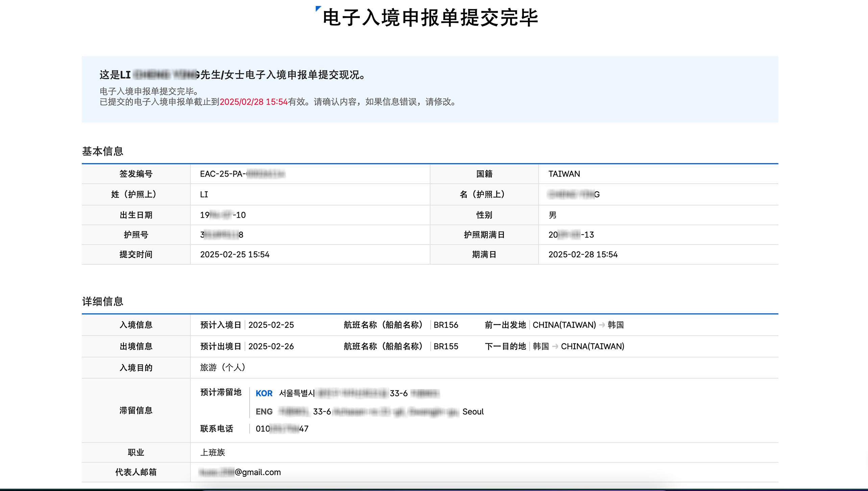Click the arrival flight number BR156
Screen dimensions: 868x491
click(445, 325)
